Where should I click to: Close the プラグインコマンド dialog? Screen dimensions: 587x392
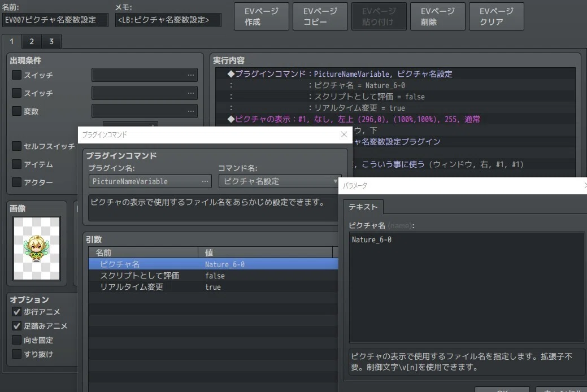343,135
